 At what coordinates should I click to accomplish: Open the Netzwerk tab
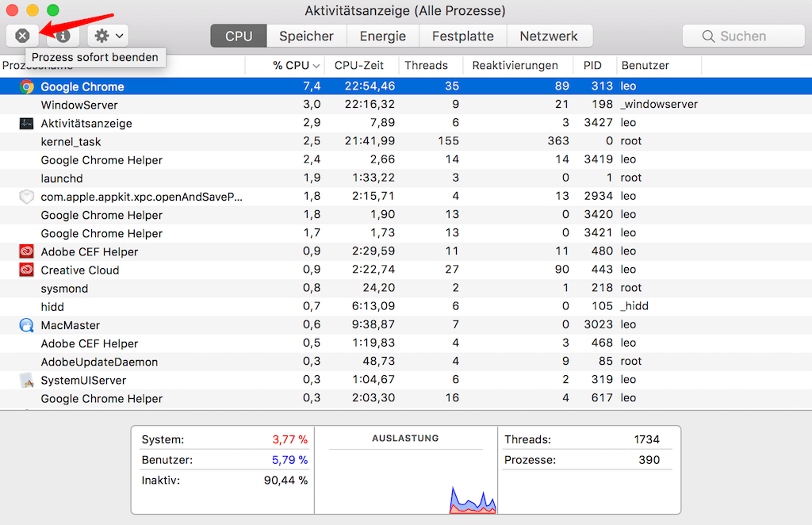coord(549,36)
